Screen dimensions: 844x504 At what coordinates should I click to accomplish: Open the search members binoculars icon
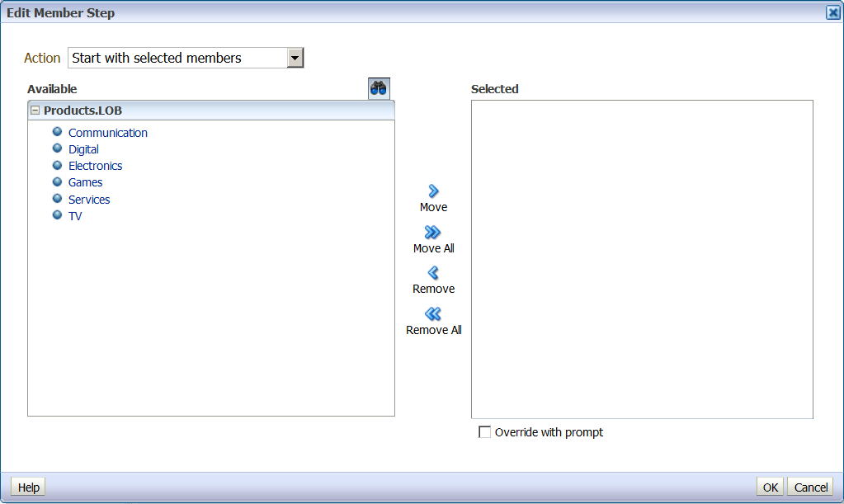click(x=378, y=88)
